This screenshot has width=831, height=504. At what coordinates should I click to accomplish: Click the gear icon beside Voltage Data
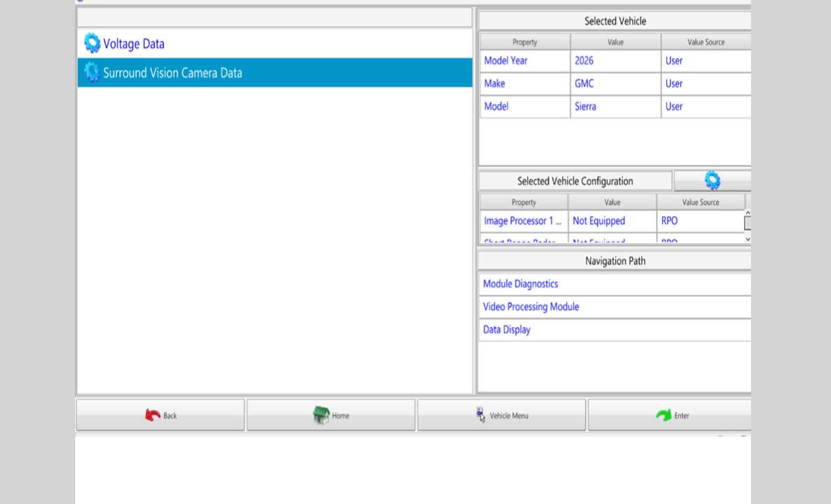pyautogui.click(x=92, y=44)
